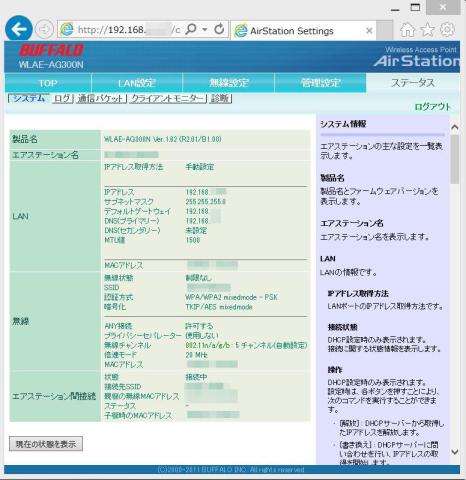This screenshot has width=466, height=480.
Task: Click TKIP/AES mixedmode encryption value
Action: (x=219, y=307)
